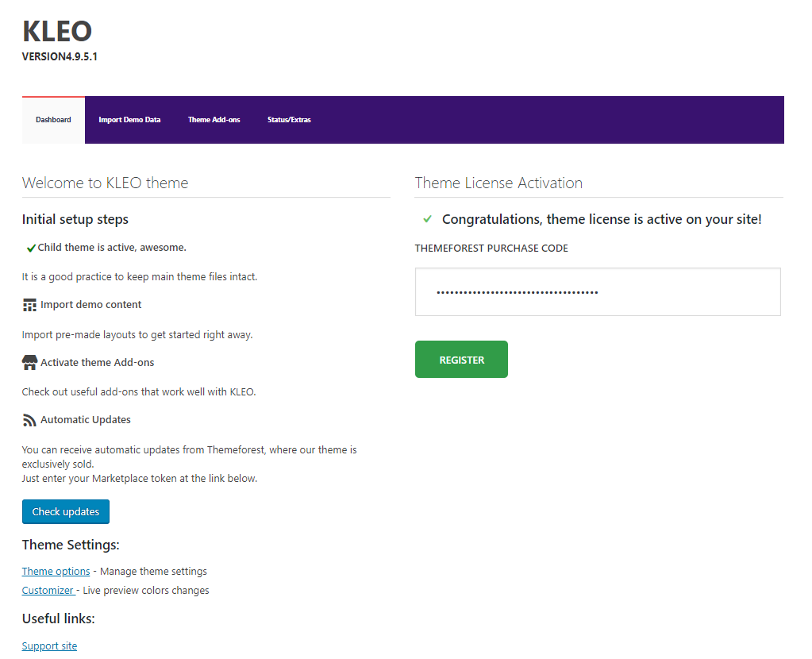Viewport: 812px width, 659px height.
Task: Click the green REGISTER button
Action: (x=461, y=360)
